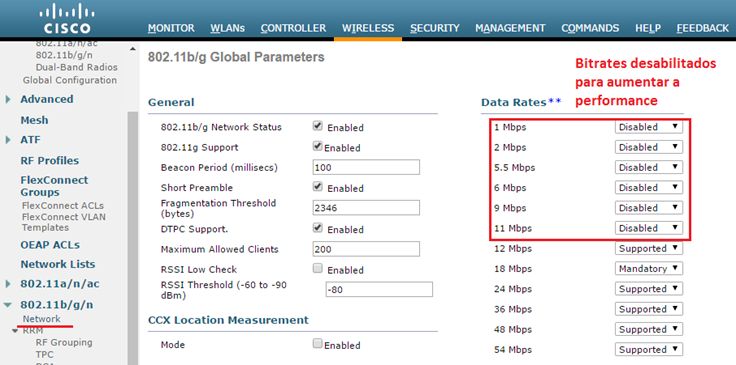Screen dimensions: 736x365
Task: Open the MONITOR menu
Action: pyautogui.click(x=171, y=28)
